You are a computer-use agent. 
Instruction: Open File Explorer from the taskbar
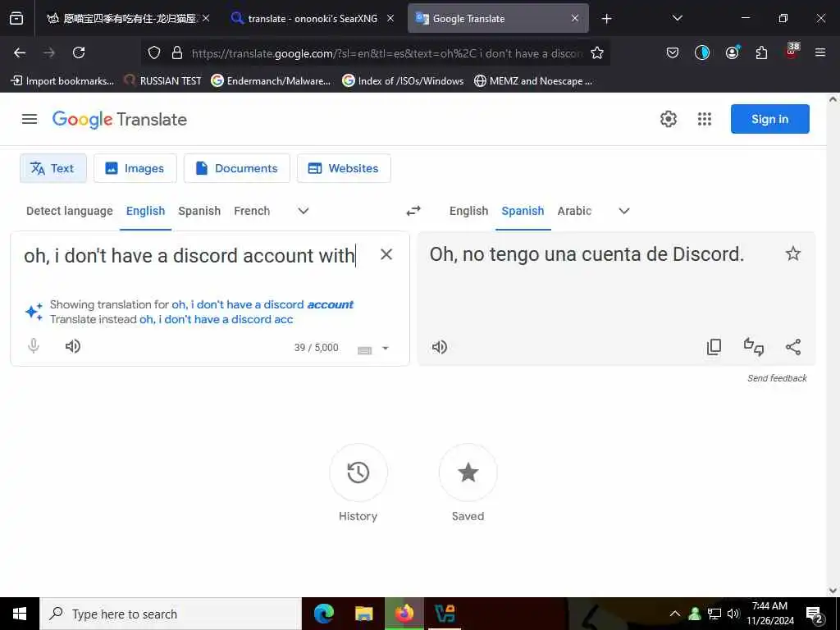tap(363, 614)
